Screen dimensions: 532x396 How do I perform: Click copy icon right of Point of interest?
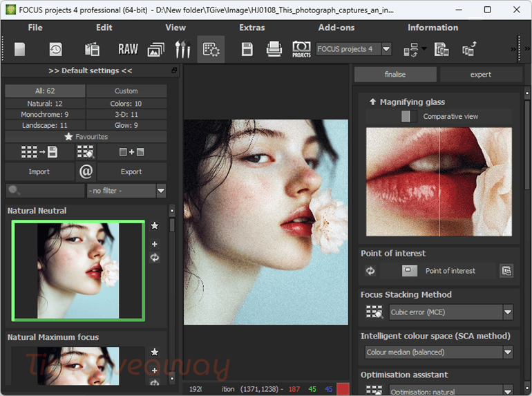pyautogui.click(x=506, y=271)
